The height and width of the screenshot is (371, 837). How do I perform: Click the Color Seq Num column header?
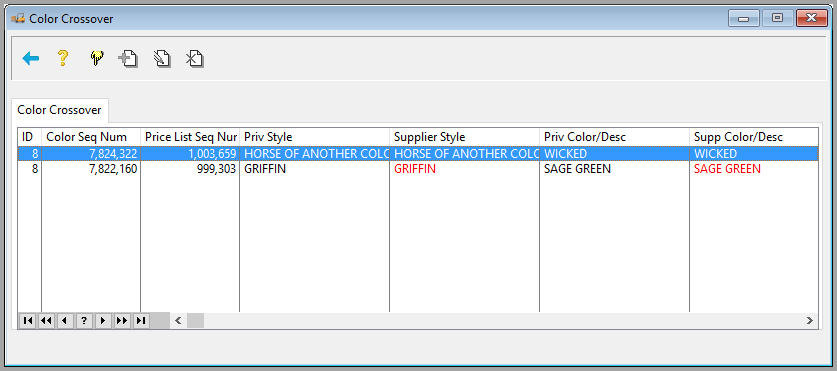click(x=91, y=137)
